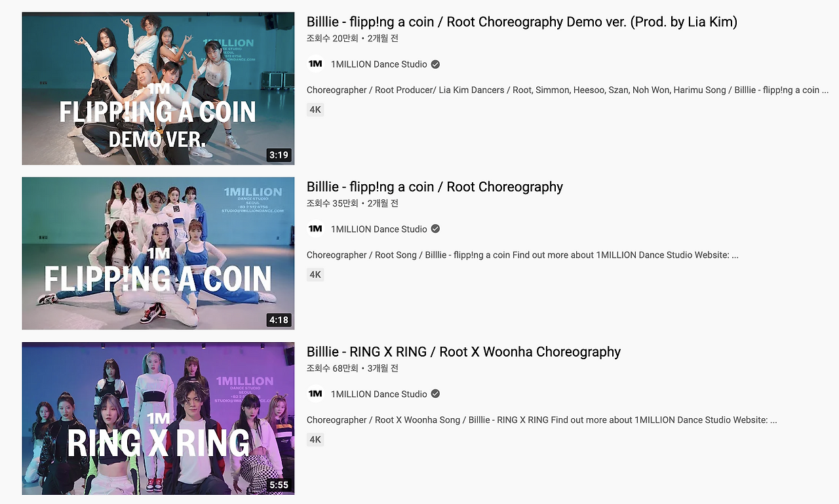Image resolution: width=839 pixels, height=504 pixels.
Task: Click the 1M channel avatar of first video
Action: [315, 64]
